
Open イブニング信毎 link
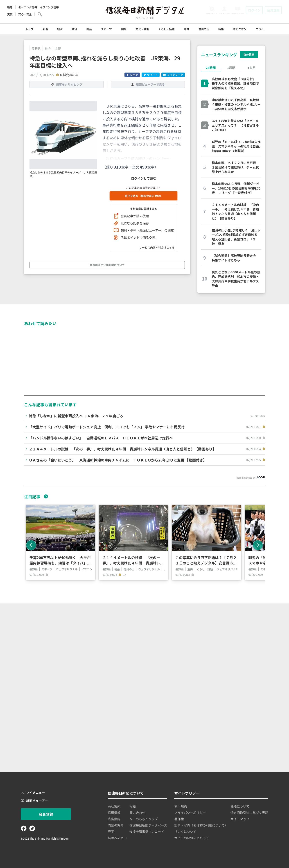[x=49, y=7]
